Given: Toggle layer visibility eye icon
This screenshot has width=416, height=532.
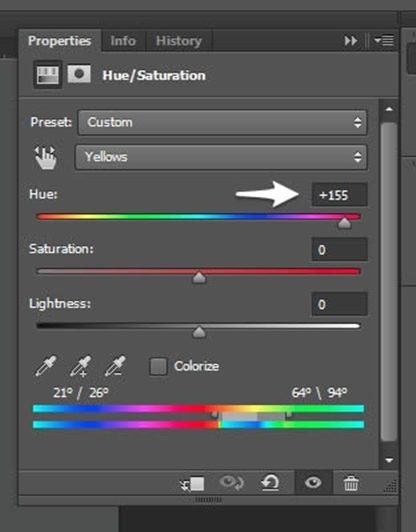Looking at the screenshot, I should [x=313, y=482].
